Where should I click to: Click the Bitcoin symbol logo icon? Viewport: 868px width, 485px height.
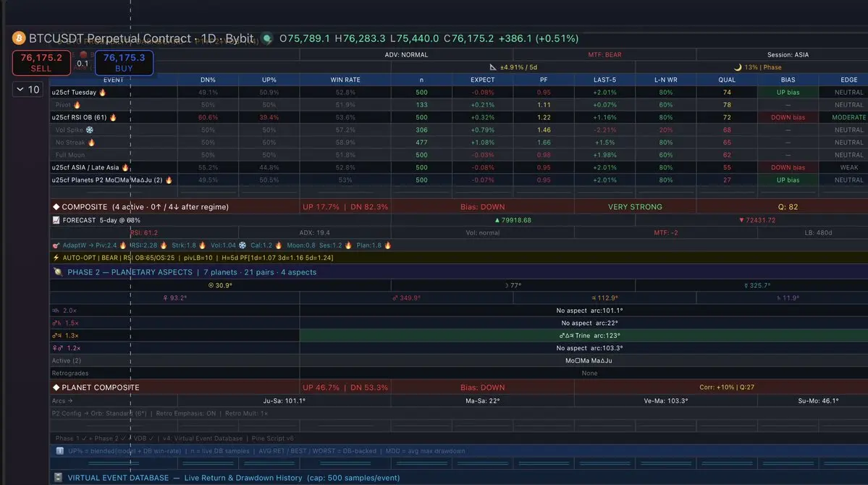(19, 38)
